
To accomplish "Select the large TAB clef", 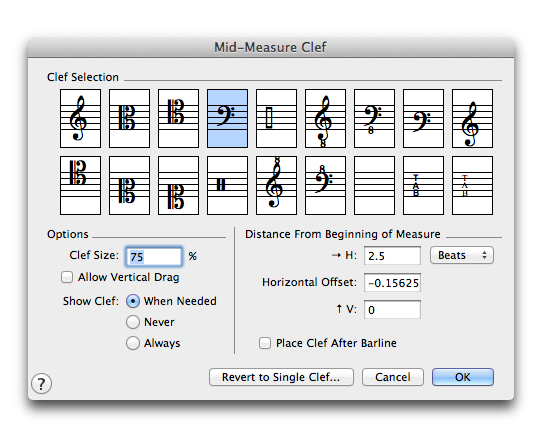I will [423, 185].
